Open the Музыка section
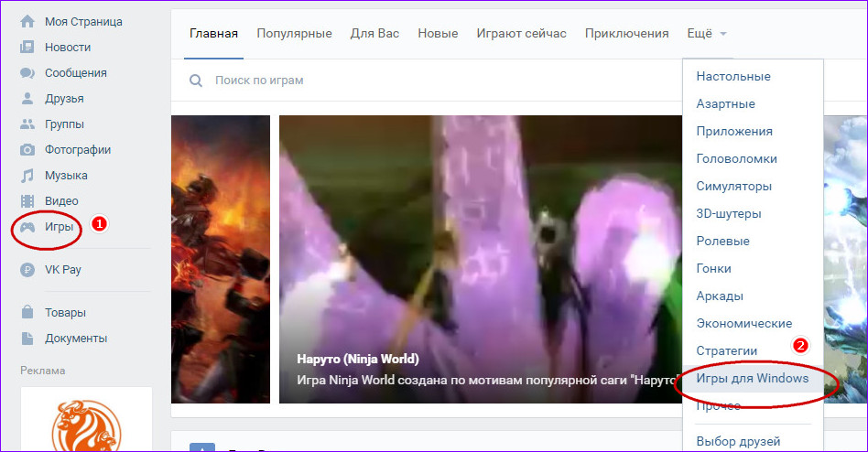Image resolution: width=868 pixels, height=452 pixels. point(66,176)
